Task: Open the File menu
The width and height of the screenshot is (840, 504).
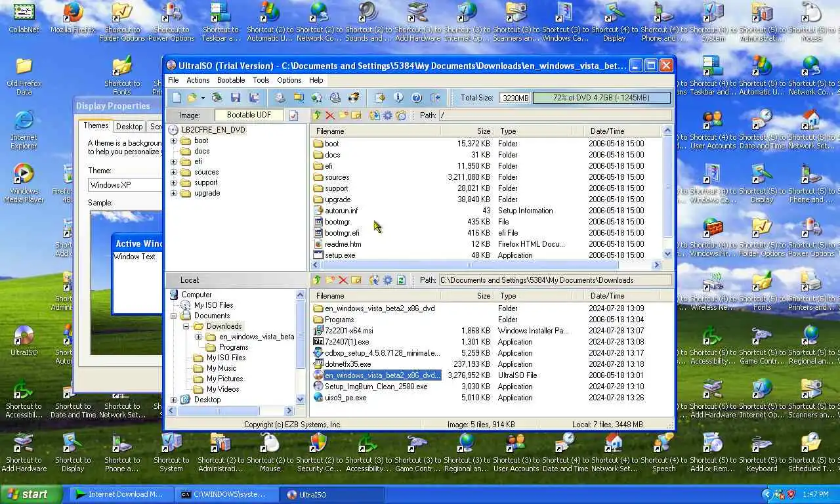Action: (173, 80)
